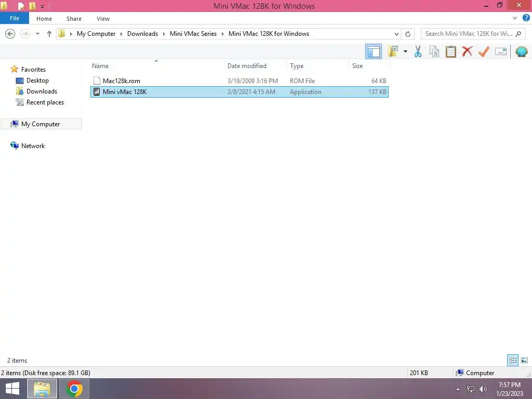Screen dimensions: 532x399
Task: Click the rename label toolbar icon
Action: 500,51
